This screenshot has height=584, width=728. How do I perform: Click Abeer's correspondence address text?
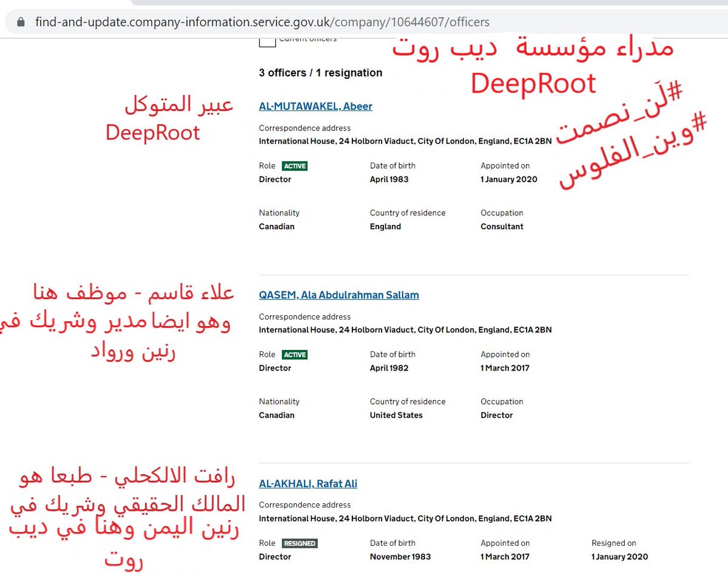tap(405, 141)
